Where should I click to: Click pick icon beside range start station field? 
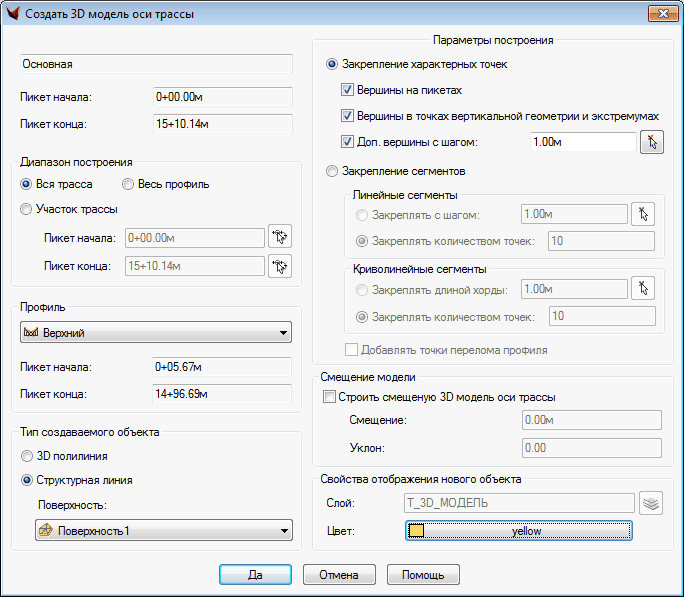pos(279,238)
